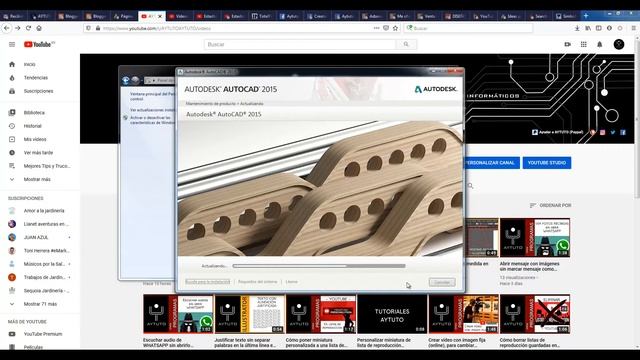Open the Cómo borrar listas de reproducción thumbnail
This screenshot has width=640, height=360.
(535, 314)
